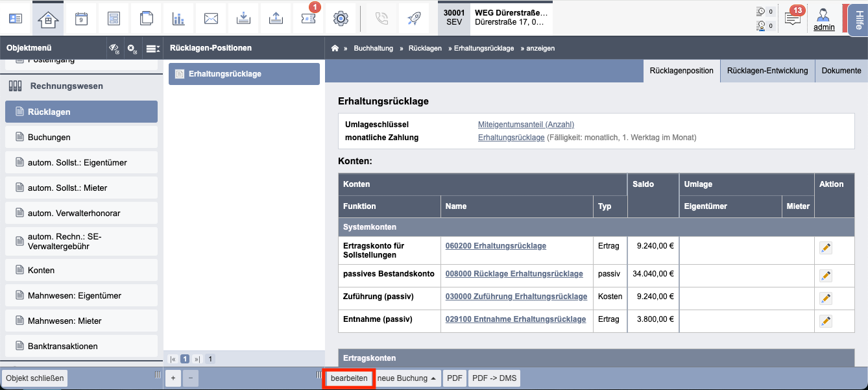This screenshot has height=390, width=868.
Task: Open Buchungen in the object menu
Action: [x=81, y=137]
